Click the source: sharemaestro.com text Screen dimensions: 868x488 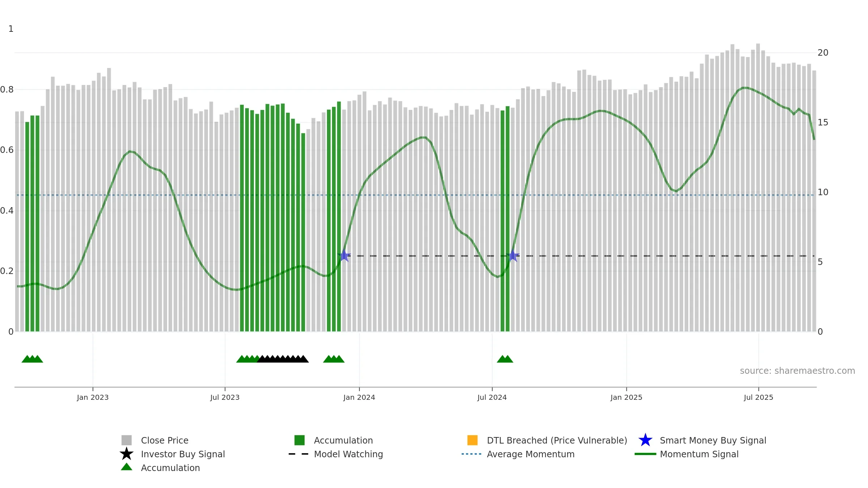(797, 371)
